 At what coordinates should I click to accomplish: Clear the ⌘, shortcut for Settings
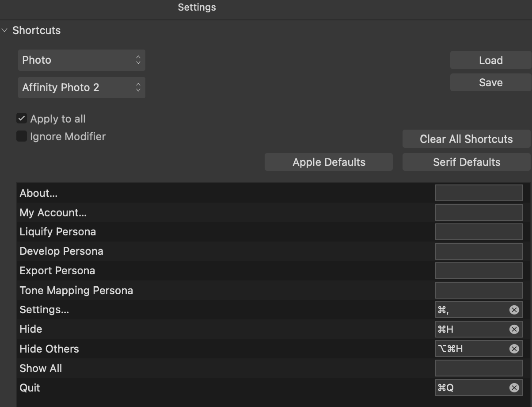pos(513,309)
